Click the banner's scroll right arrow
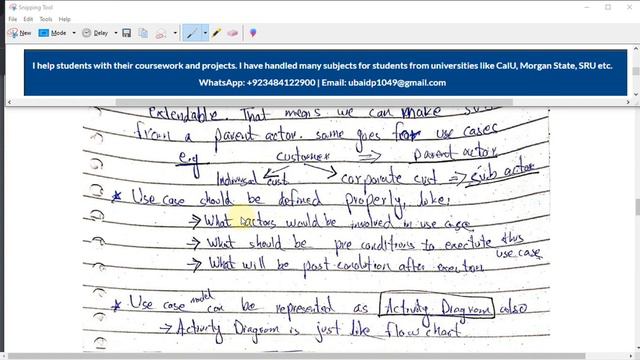 point(628,102)
